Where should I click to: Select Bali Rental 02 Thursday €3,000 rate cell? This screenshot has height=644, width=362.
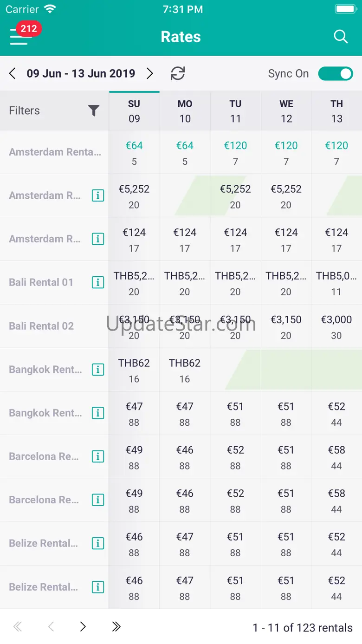(336, 326)
